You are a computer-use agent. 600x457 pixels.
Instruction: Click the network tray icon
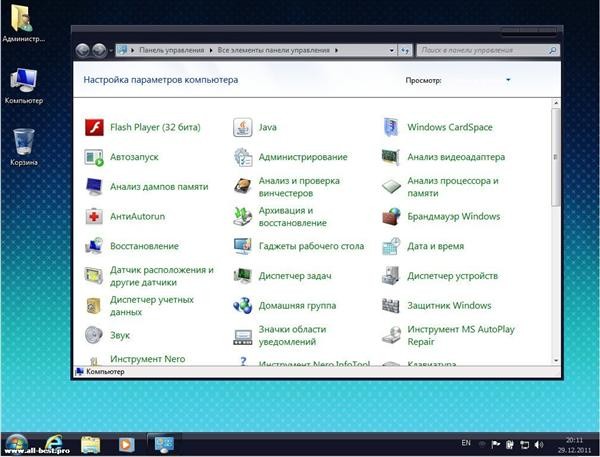tap(524, 445)
